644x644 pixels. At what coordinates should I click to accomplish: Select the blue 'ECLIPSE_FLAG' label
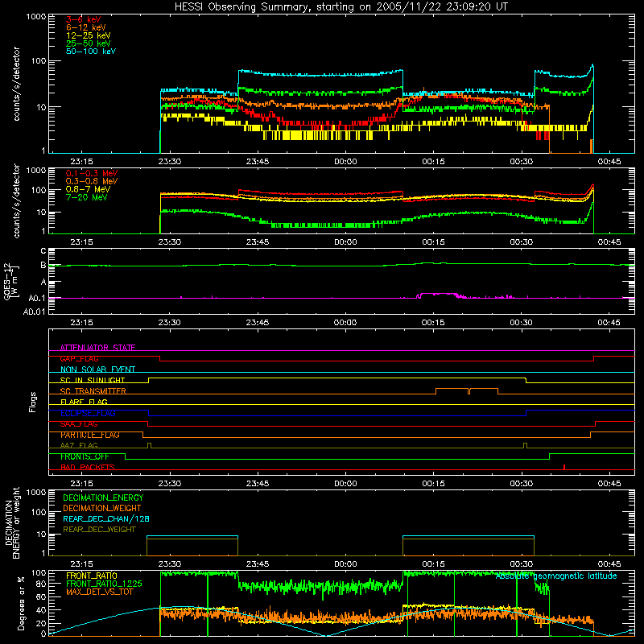point(88,413)
